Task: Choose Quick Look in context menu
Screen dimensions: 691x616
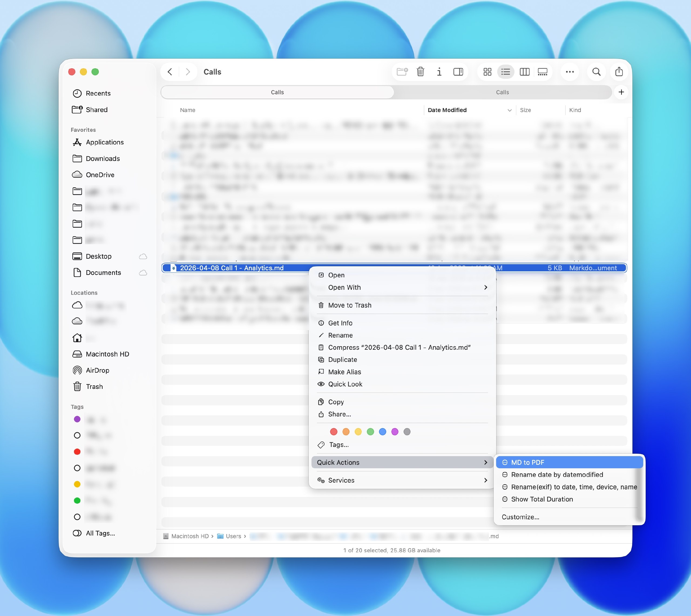Action: pos(402,384)
